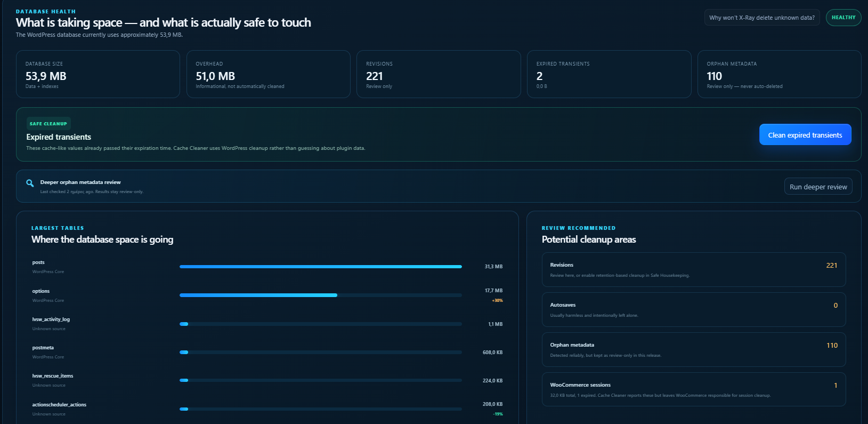This screenshot has width=868, height=424.
Task: Select the lvsw_rescue_items table name
Action: coord(53,376)
